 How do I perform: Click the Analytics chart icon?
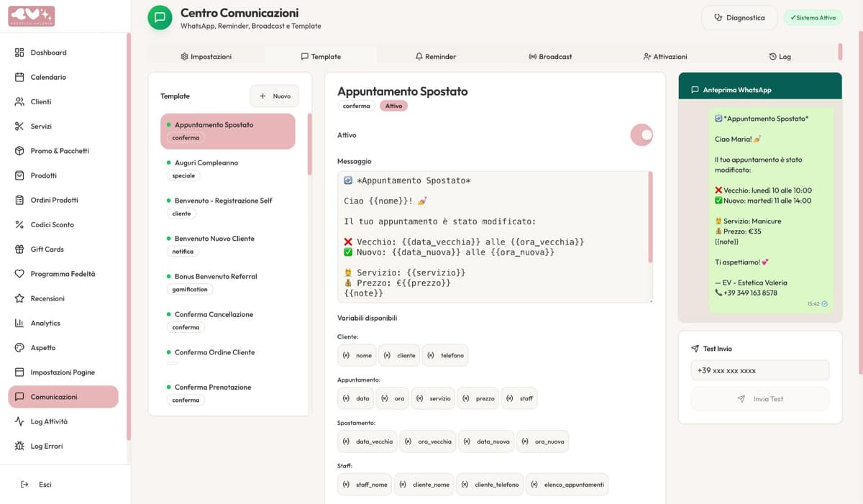click(x=19, y=323)
